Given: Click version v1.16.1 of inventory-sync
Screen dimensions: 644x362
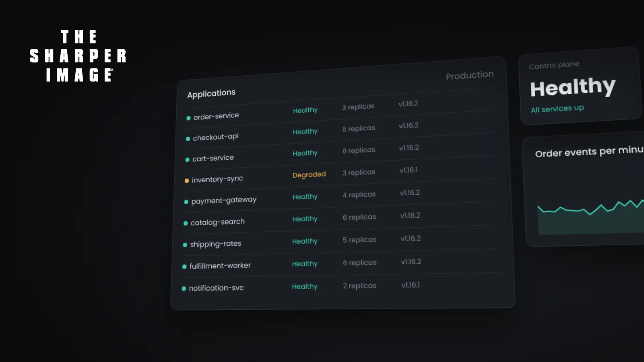Looking at the screenshot, I should [409, 170].
